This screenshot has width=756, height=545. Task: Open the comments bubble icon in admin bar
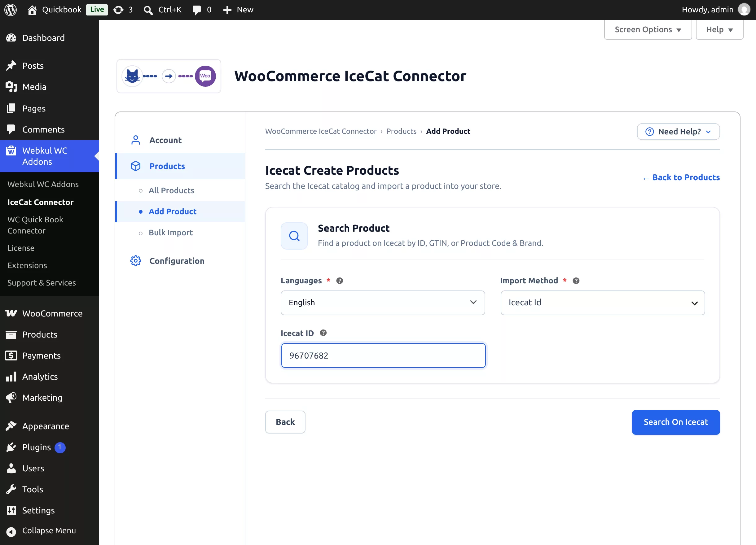pos(197,10)
